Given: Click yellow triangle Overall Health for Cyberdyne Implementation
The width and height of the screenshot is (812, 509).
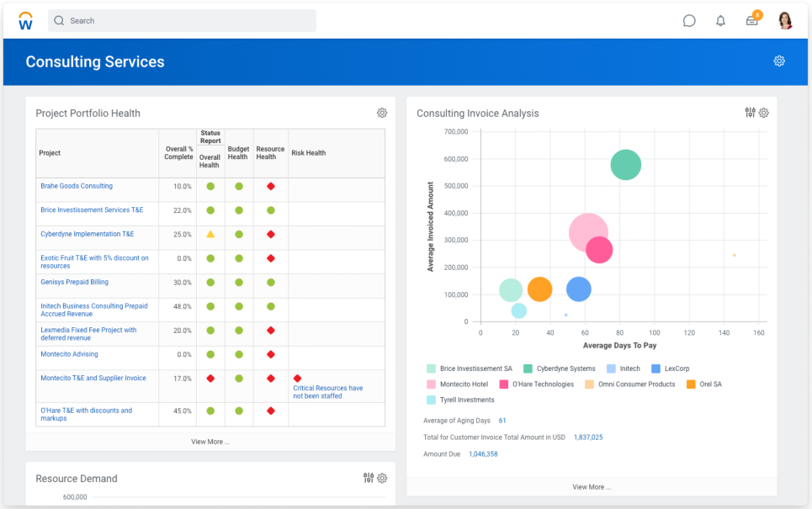Looking at the screenshot, I should click(x=210, y=234).
